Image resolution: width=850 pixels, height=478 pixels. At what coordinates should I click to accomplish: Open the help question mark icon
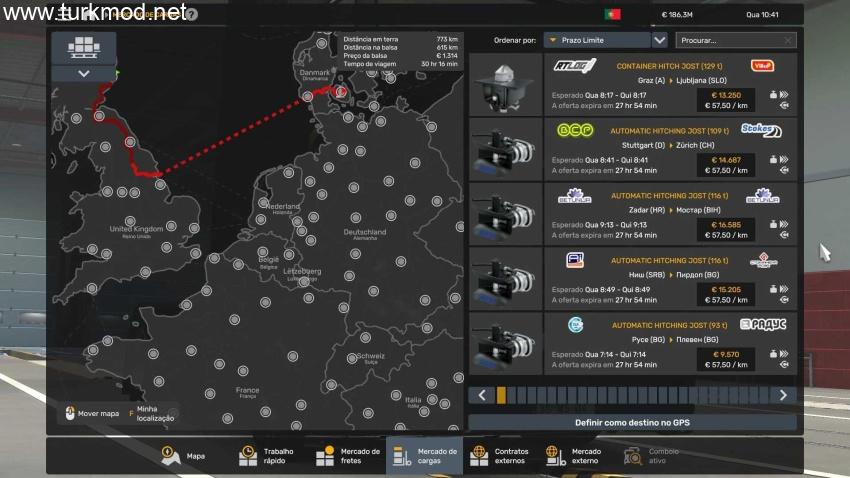[192, 15]
